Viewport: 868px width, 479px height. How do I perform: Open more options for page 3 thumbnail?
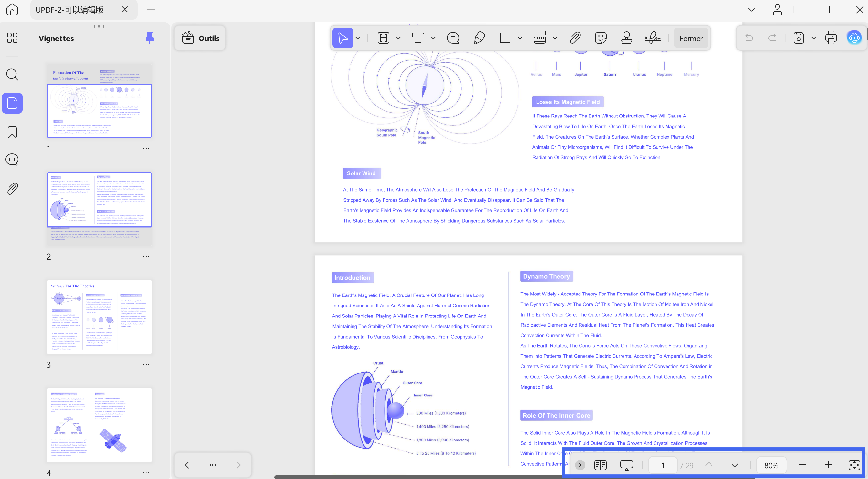[146, 365]
